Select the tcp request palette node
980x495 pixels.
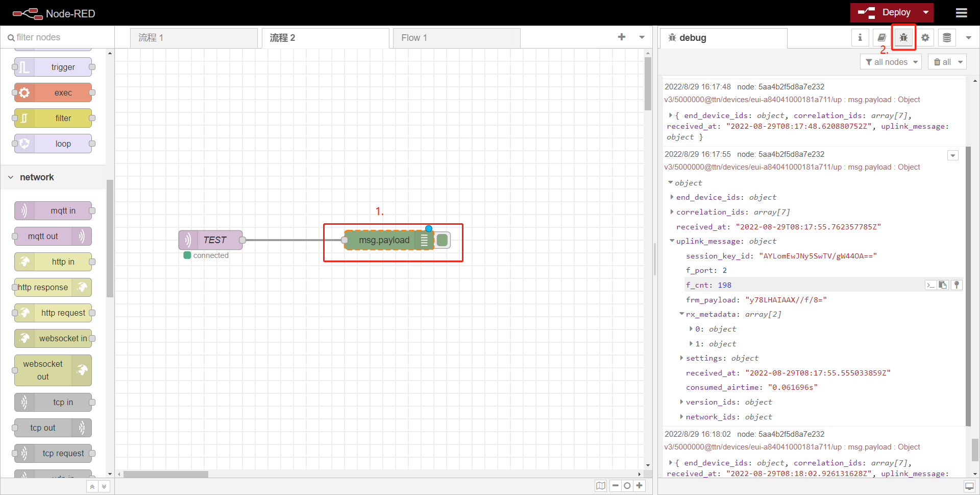(53, 453)
